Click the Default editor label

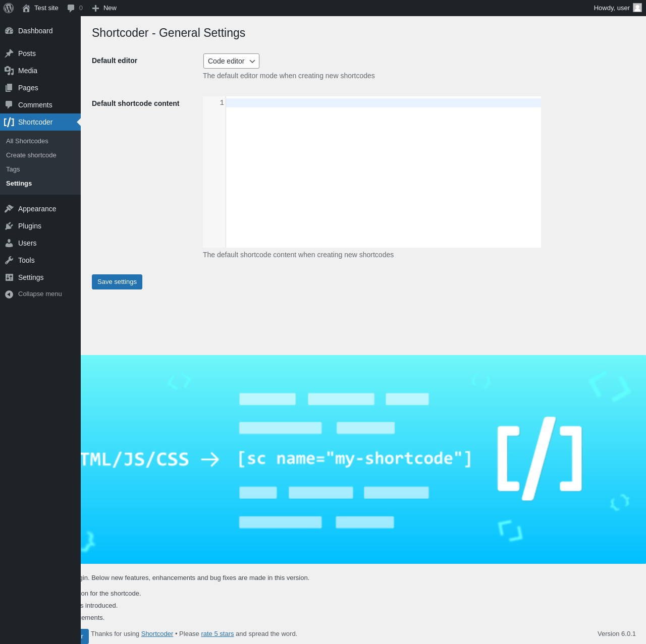click(115, 61)
